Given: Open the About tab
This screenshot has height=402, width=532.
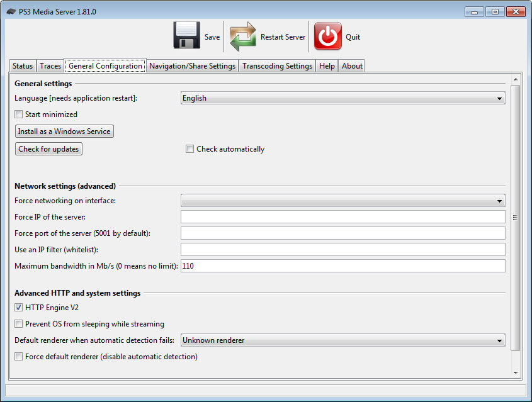Looking at the screenshot, I should (x=352, y=66).
